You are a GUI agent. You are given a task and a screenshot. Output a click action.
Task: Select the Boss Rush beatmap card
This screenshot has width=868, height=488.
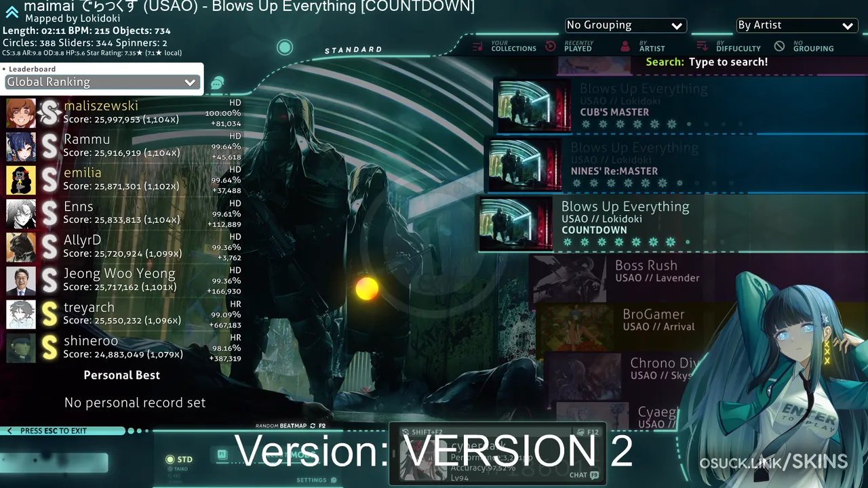(x=633, y=279)
